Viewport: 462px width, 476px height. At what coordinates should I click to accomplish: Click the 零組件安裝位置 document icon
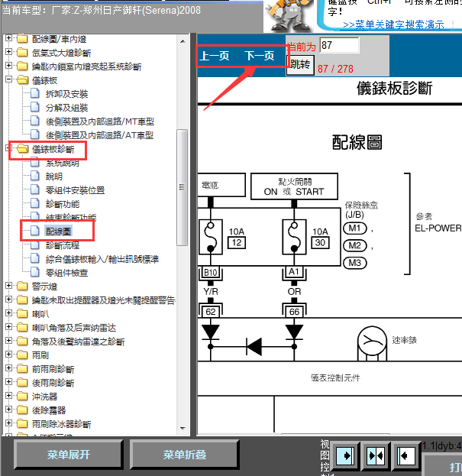pyautogui.click(x=35, y=190)
